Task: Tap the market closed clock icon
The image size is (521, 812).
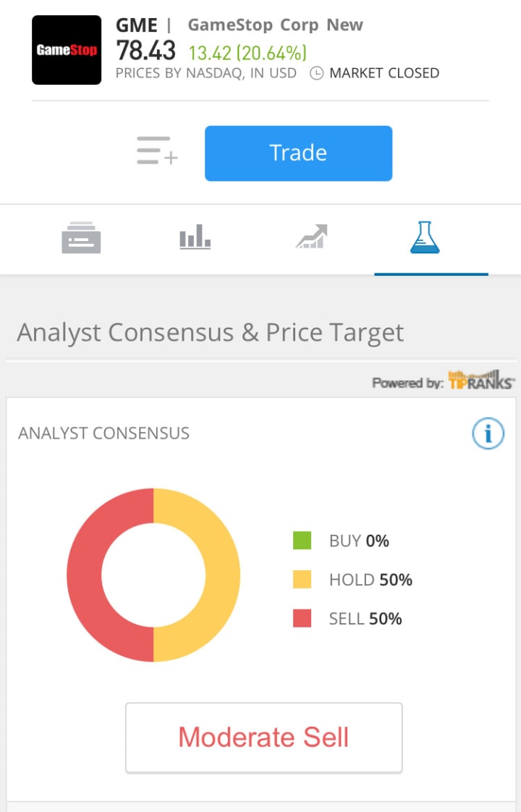Action: (x=316, y=73)
